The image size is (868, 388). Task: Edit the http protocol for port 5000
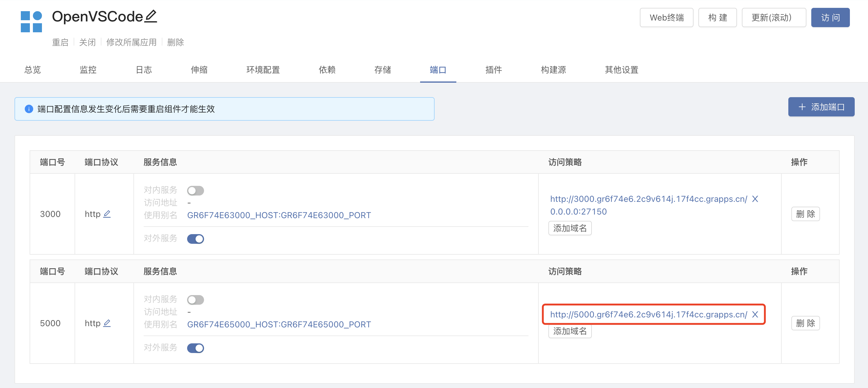pos(107,323)
